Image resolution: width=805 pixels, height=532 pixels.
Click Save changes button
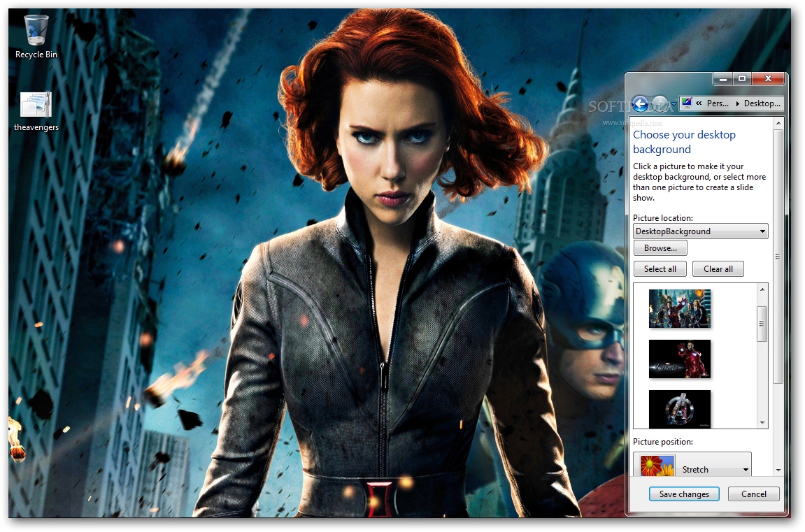tap(684, 494)
